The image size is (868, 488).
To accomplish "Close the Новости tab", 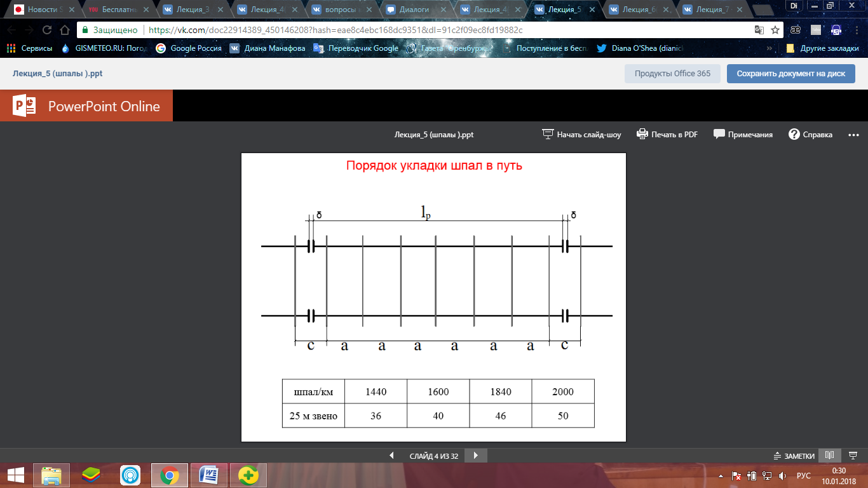I will pos(72,10).
